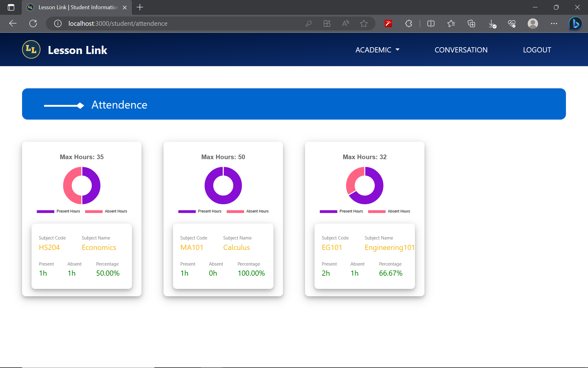Click the red wand extension icon
The width and height of the screenshot is (588, 368).
(x=388, y=24)
